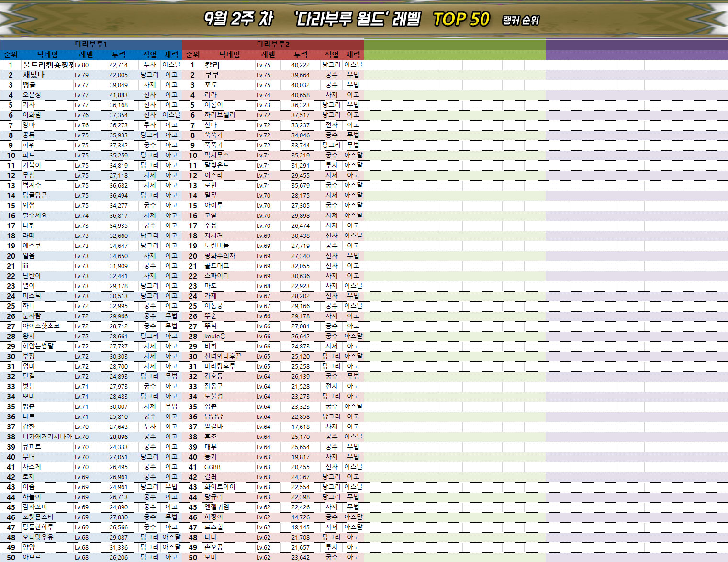Click the 투력 column header under 다라부루2
This screenshot has height=562, width=728.
point(301,55)
